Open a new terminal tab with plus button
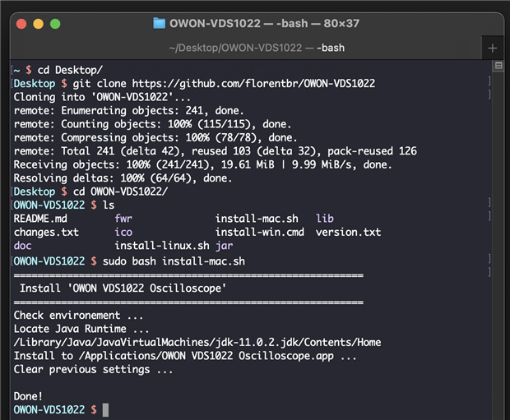510x420 pixels. [493, 48]
